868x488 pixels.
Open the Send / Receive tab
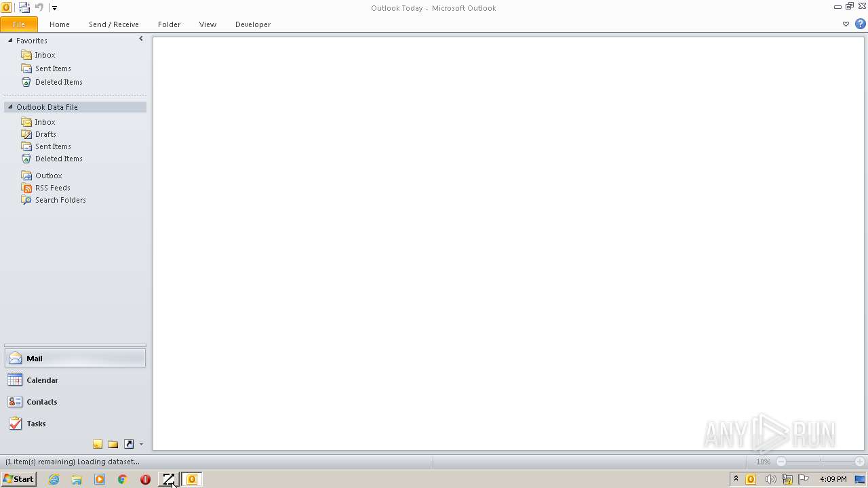(114, 24)
